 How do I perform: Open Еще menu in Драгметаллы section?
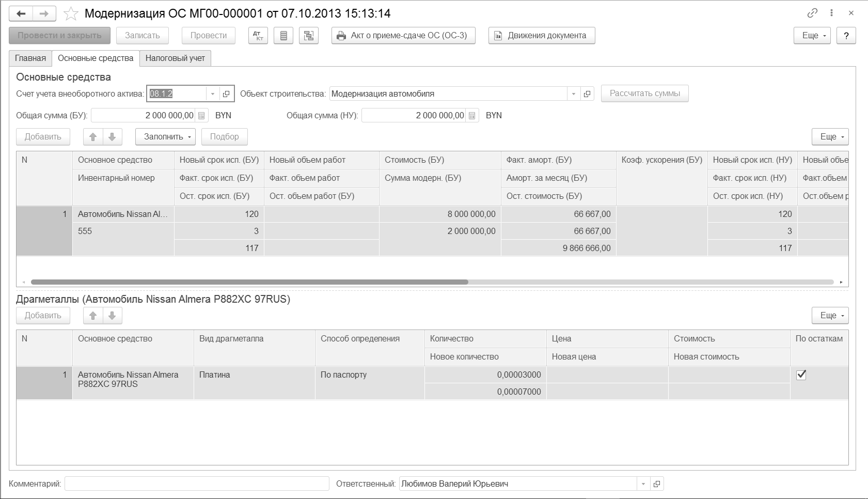click(x=830, y=316)
